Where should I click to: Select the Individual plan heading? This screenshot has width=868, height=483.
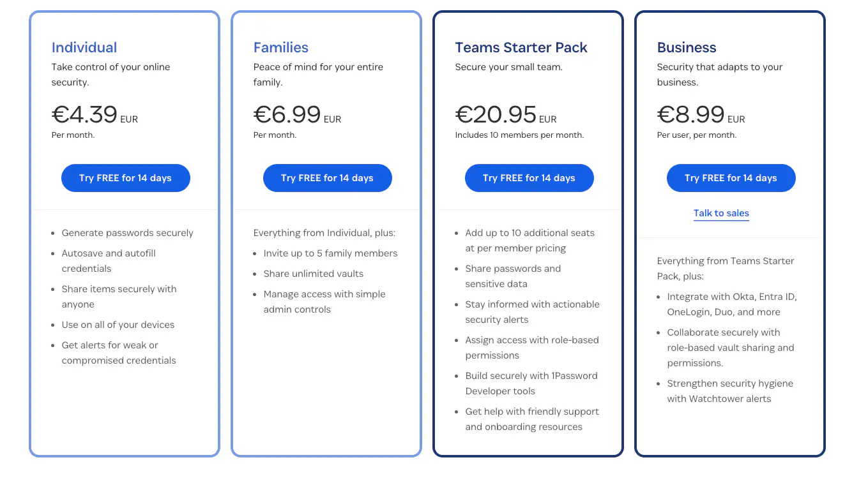point(84,47)
